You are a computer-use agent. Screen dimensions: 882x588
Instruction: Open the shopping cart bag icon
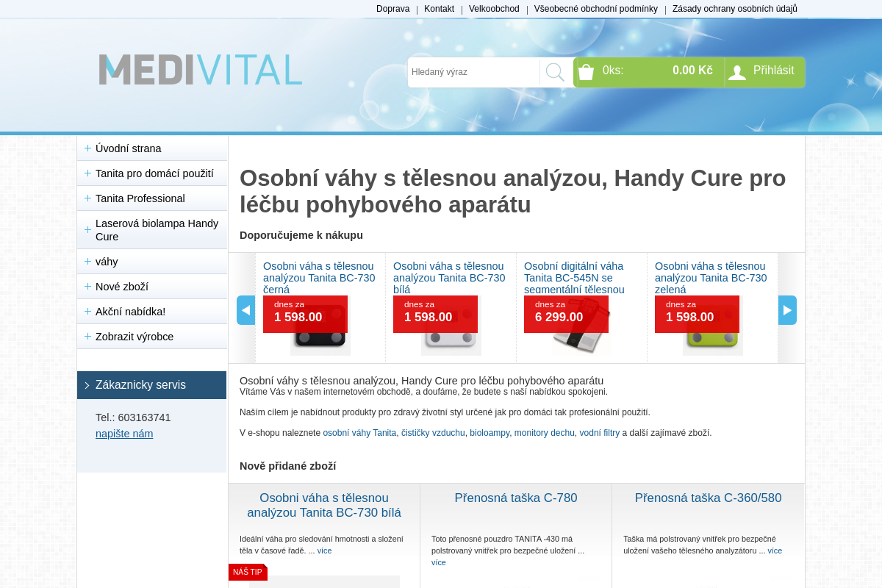tap(586, 72)
